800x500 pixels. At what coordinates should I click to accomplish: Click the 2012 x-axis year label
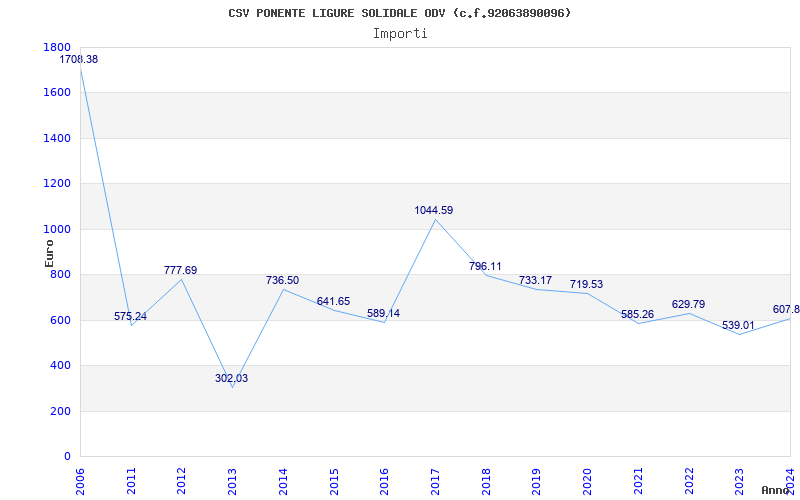coord(181,481)
